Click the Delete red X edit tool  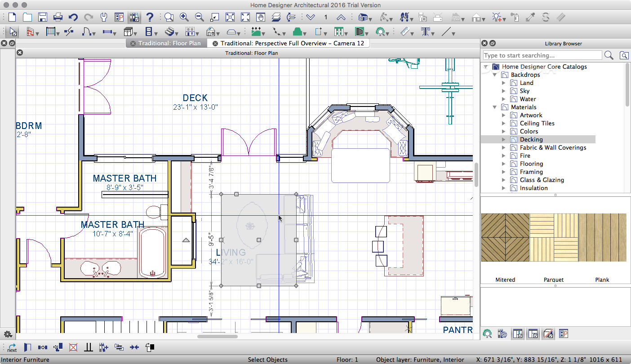(73, 347)
